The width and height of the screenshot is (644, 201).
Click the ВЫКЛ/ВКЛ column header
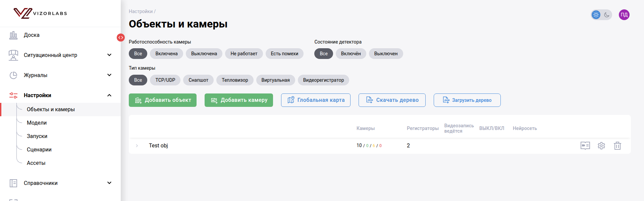pos(492,128)
